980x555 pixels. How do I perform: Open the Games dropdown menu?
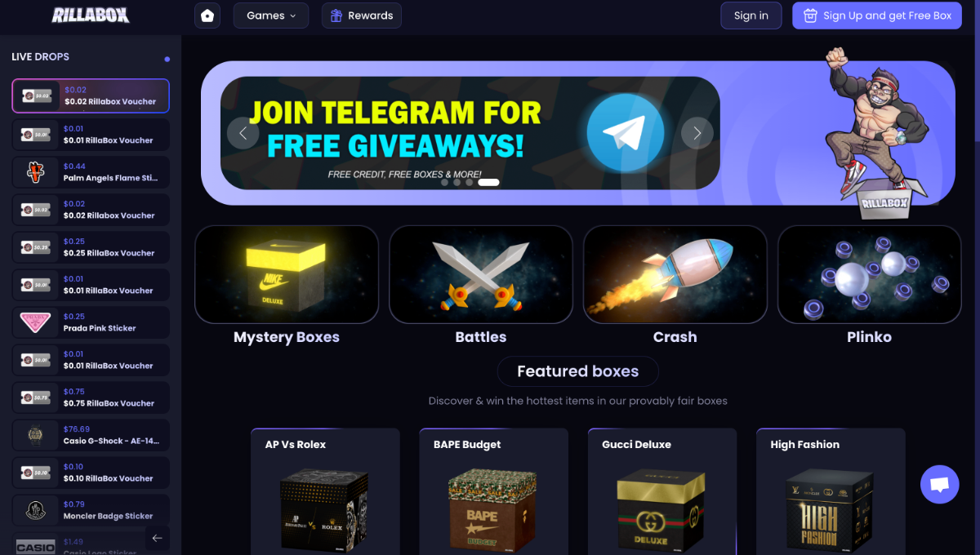coord(271,16)
